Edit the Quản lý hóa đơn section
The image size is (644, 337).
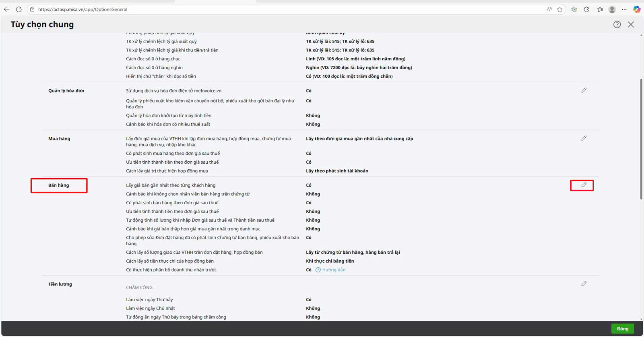(584, 90)
